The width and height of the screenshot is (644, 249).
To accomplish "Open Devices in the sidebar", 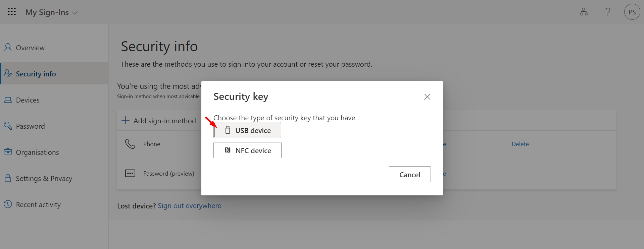I will [28, 100].
